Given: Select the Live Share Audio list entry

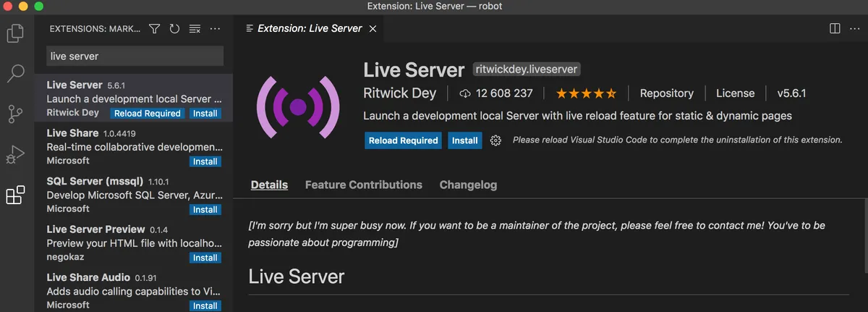Looking at the screenshot, I should [134, 290].
